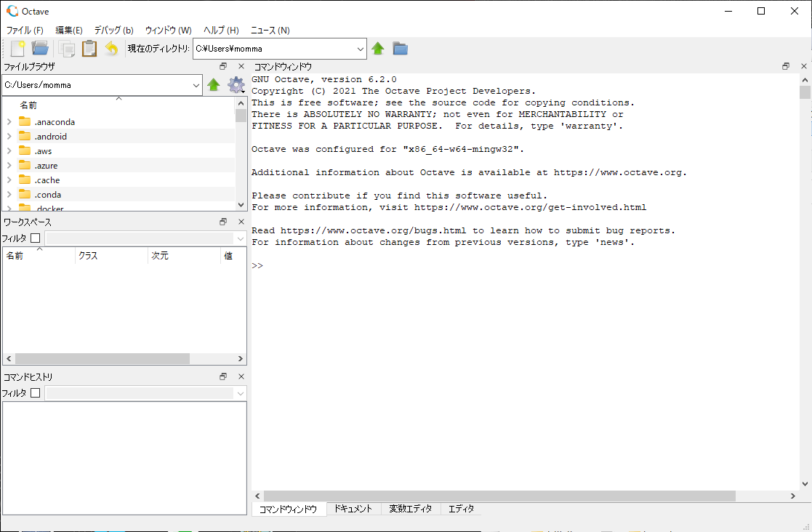The image size is (812, 532).
Task: Open File Browser settings gear menu
Action: (236, 85)
